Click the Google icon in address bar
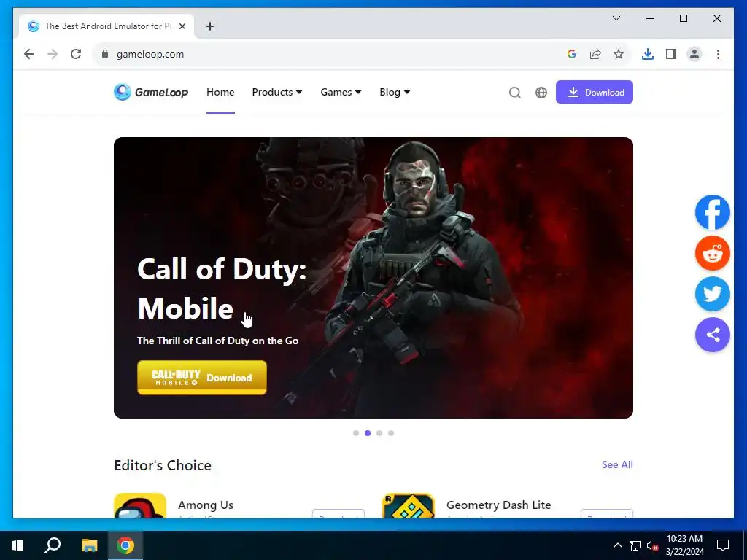 tap(572, 54)
